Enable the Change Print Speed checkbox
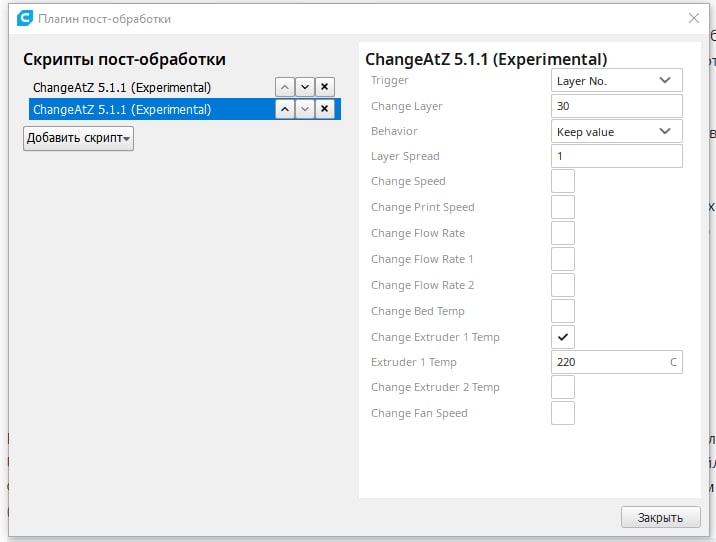Viewport: 716px width, 542px height. [563, 207]
